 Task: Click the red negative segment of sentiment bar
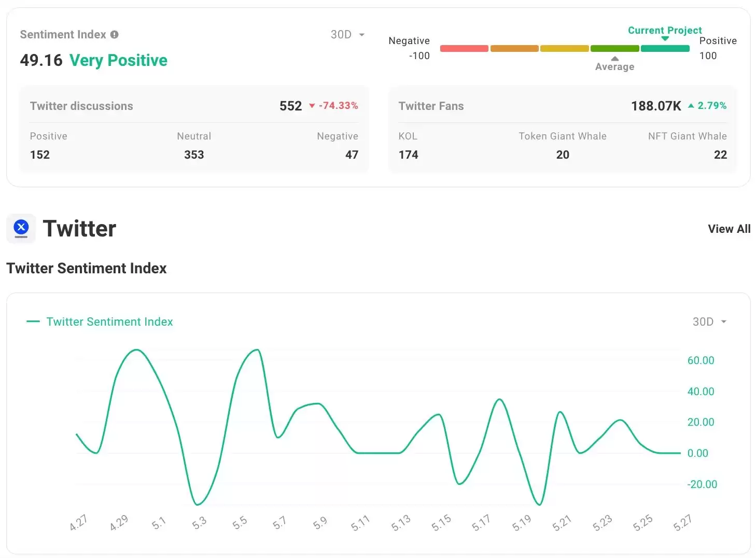pos(464,49)
